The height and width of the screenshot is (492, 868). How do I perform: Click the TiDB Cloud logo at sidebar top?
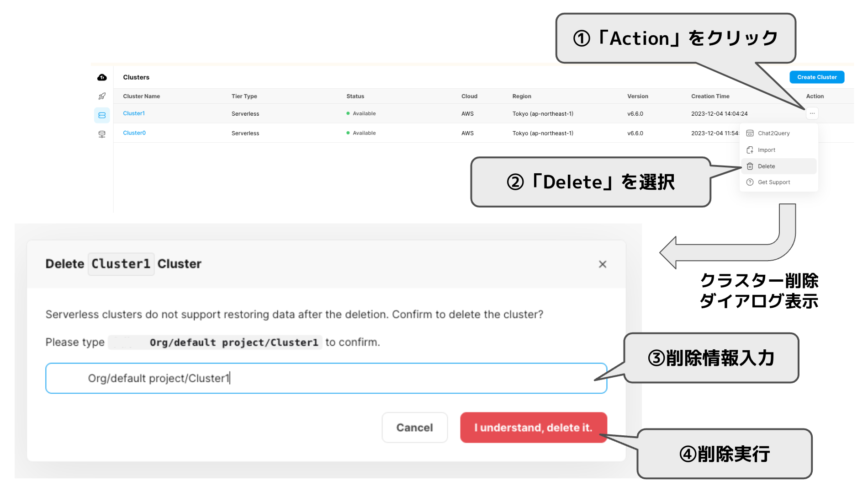pos(102,77)
